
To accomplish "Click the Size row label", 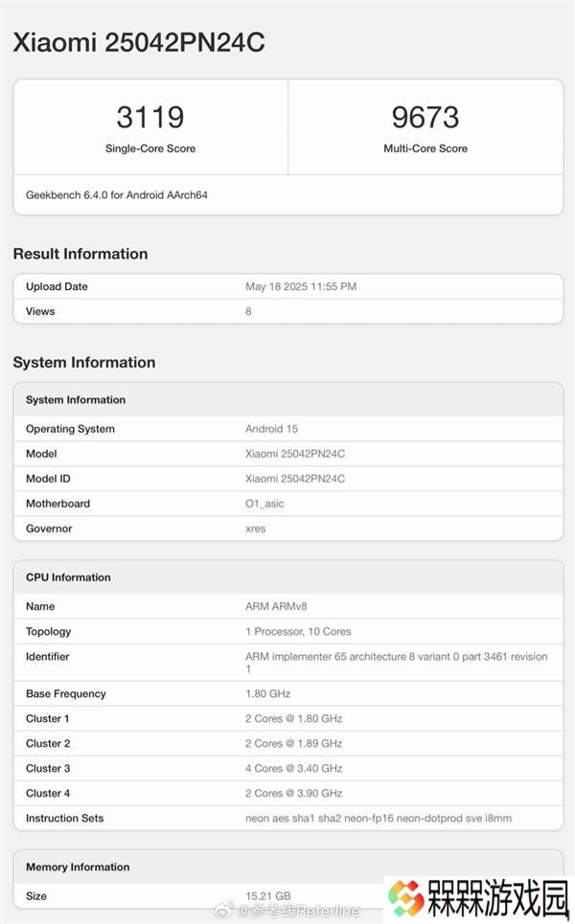I will [x=36, y=895].
